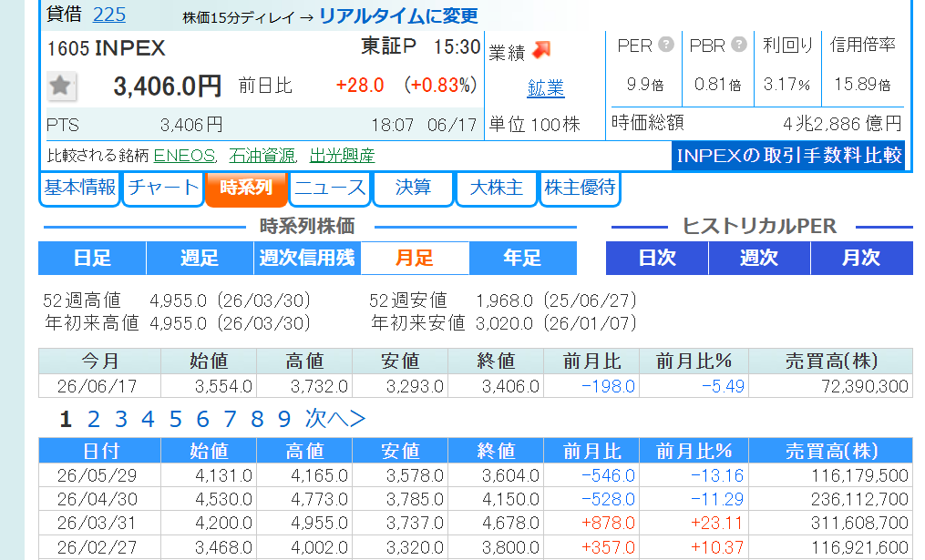Click リアルタイムに変更 link
Viewport: 925px width, 560px height.
click(398, 15)
